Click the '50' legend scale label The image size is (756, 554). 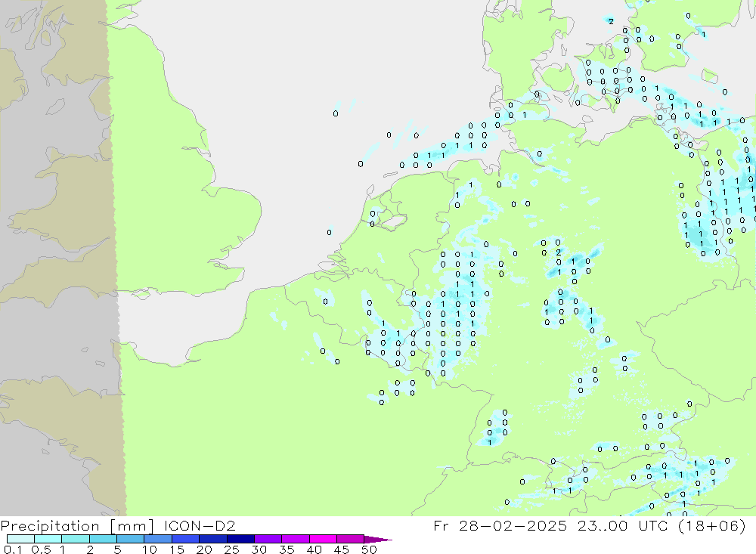pos(369,549)
